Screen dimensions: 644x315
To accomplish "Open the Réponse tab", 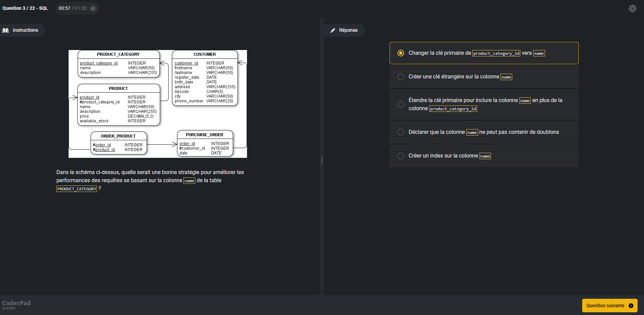I will coord(344,30).
